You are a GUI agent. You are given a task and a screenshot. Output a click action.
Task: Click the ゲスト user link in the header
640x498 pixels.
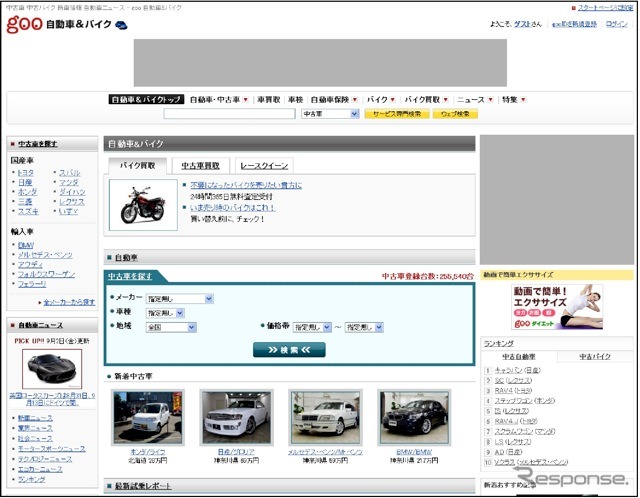(522, 24)
